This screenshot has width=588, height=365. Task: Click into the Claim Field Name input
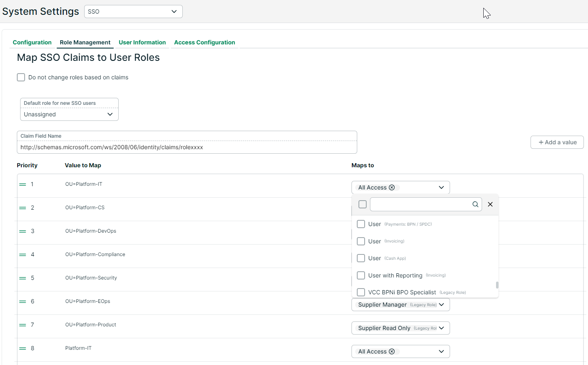click(187, 147)
